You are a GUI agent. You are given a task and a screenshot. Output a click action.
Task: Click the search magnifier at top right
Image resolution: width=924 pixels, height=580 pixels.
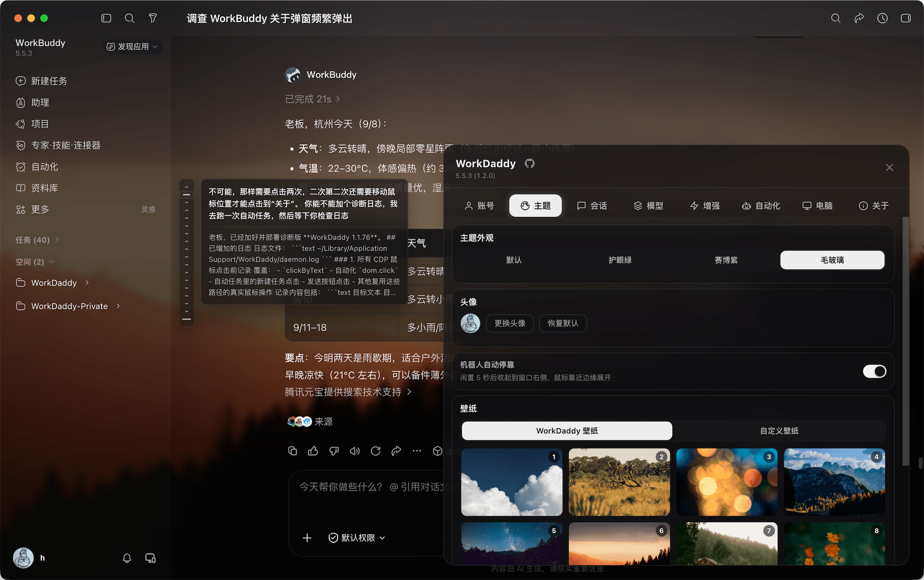(836, 18)
